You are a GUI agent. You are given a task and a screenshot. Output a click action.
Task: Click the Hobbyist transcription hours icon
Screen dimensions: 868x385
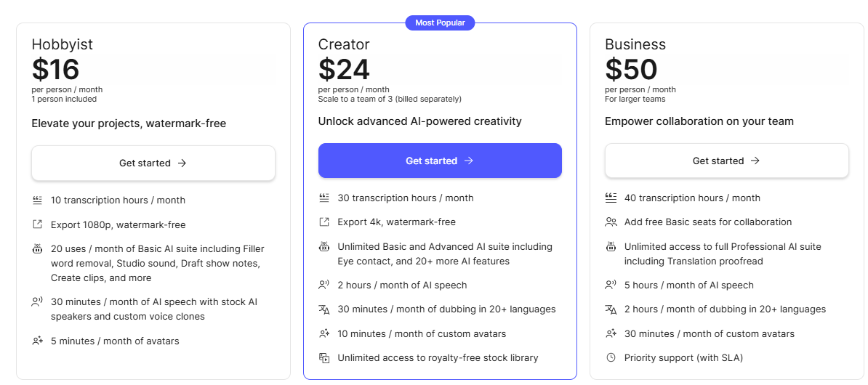pyautogui.click(x=37, y=200)
